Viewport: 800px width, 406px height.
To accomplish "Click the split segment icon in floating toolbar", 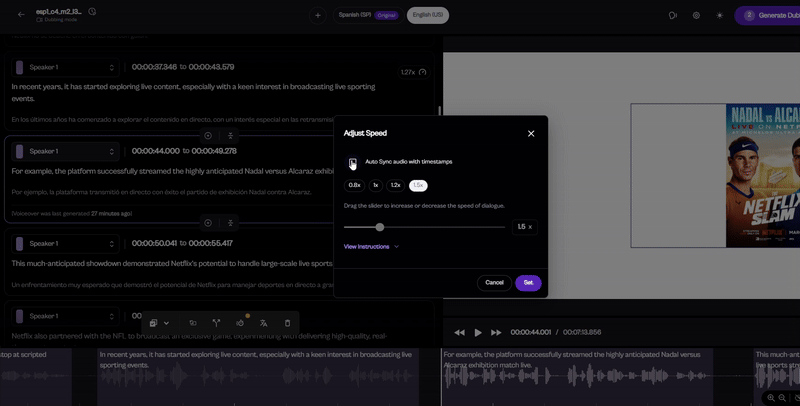I will pos(216,323).
